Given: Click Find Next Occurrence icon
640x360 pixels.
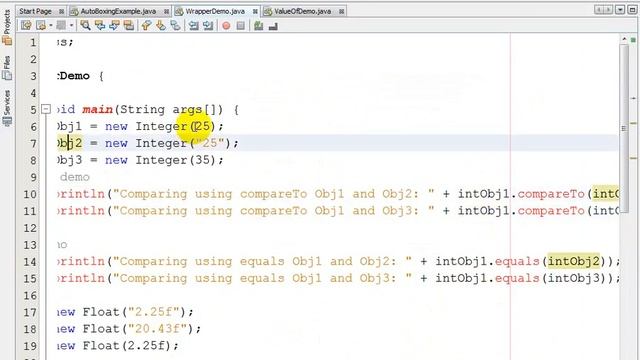Looking at the screenshot, I should coord(114,26).
